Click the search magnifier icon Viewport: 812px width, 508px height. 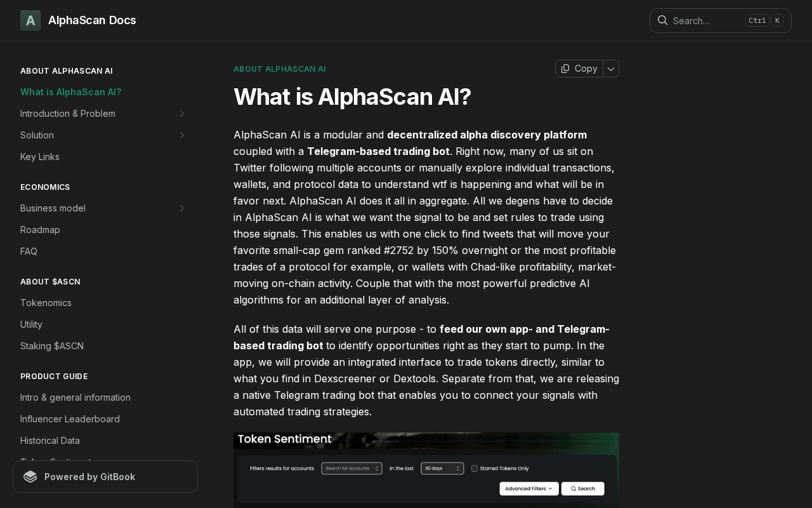click(x=662, y=20)
